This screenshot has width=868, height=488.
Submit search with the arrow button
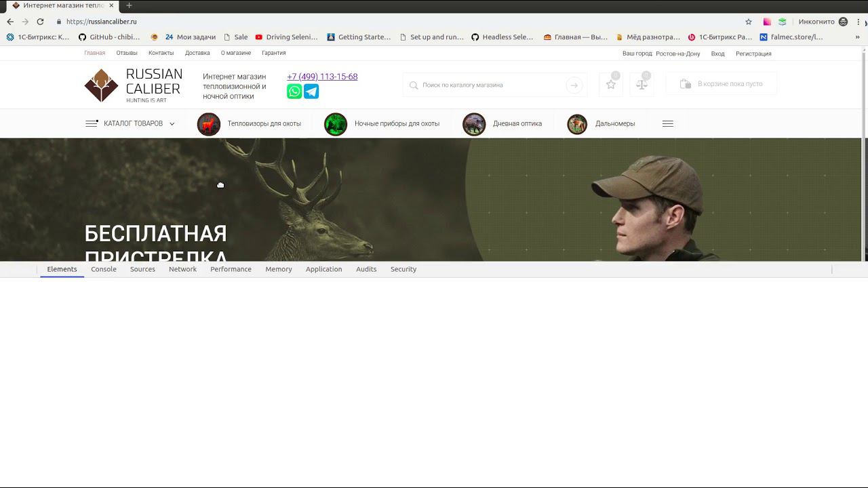tap(574, 85)
